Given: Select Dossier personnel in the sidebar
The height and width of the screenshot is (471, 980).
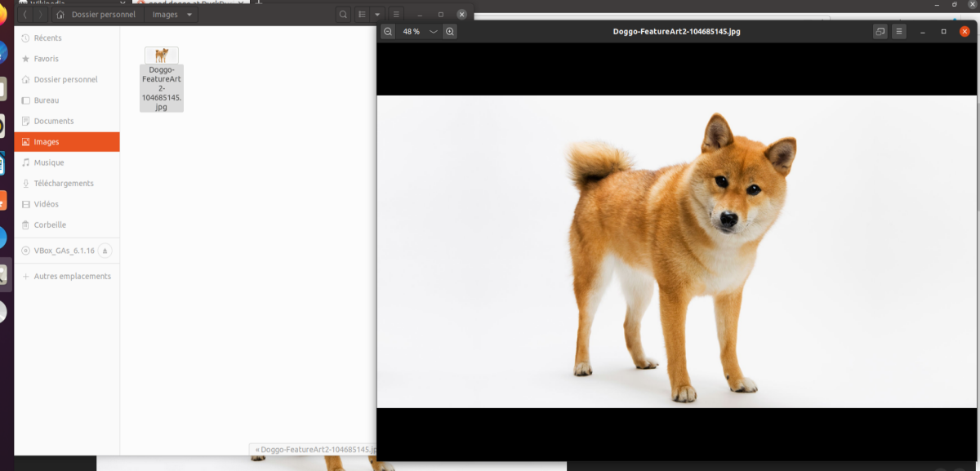Looking at the screenshot, I should (x=67, y=80).
